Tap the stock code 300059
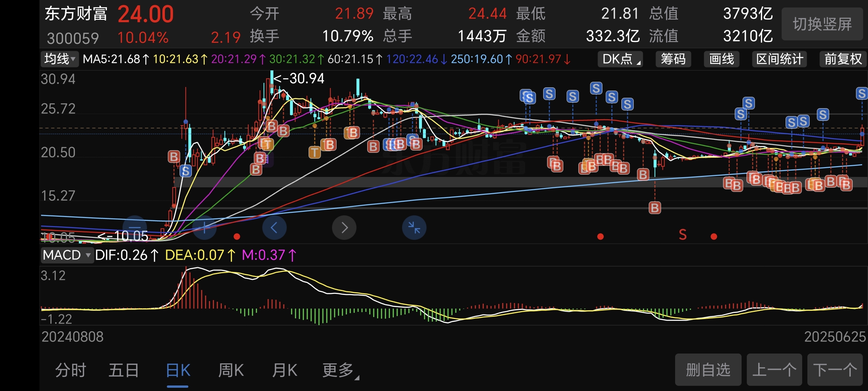 click(73, 38)
